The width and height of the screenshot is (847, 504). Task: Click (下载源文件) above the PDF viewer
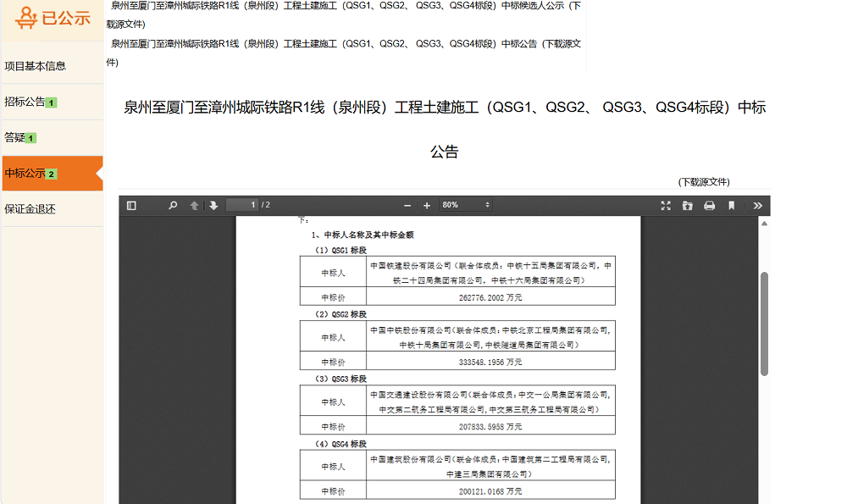coord(704,182)
